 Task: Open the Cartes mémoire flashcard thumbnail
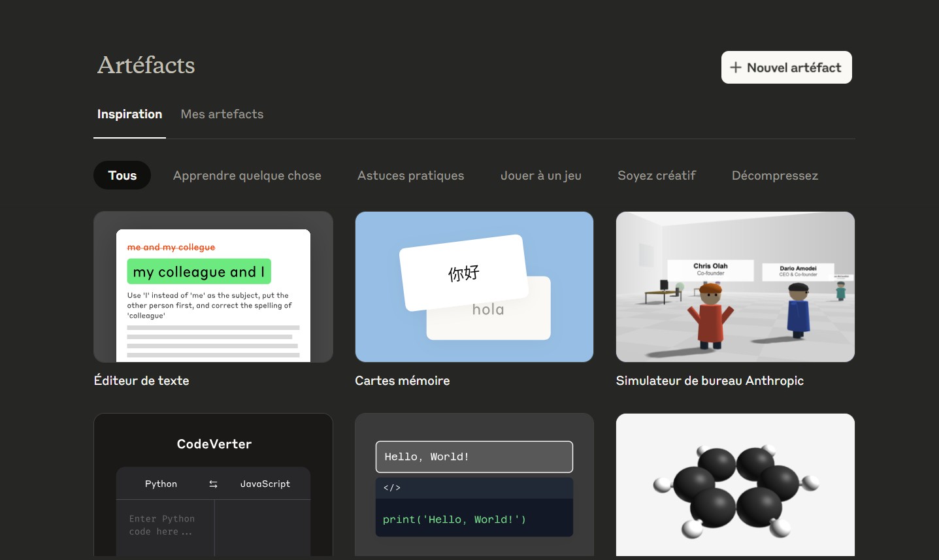tap(474, 287)
